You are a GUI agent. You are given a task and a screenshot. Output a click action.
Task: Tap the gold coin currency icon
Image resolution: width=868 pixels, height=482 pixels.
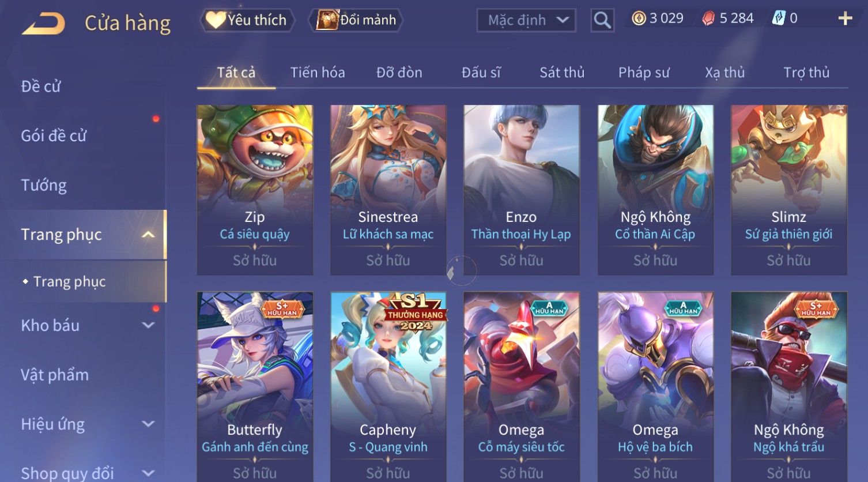coord(639,18)
